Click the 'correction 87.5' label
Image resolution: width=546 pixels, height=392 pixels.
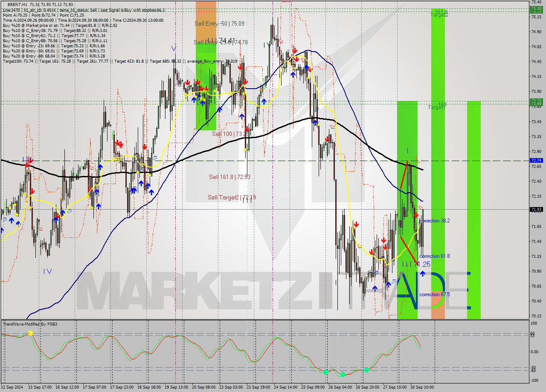[x=434, y=294]
